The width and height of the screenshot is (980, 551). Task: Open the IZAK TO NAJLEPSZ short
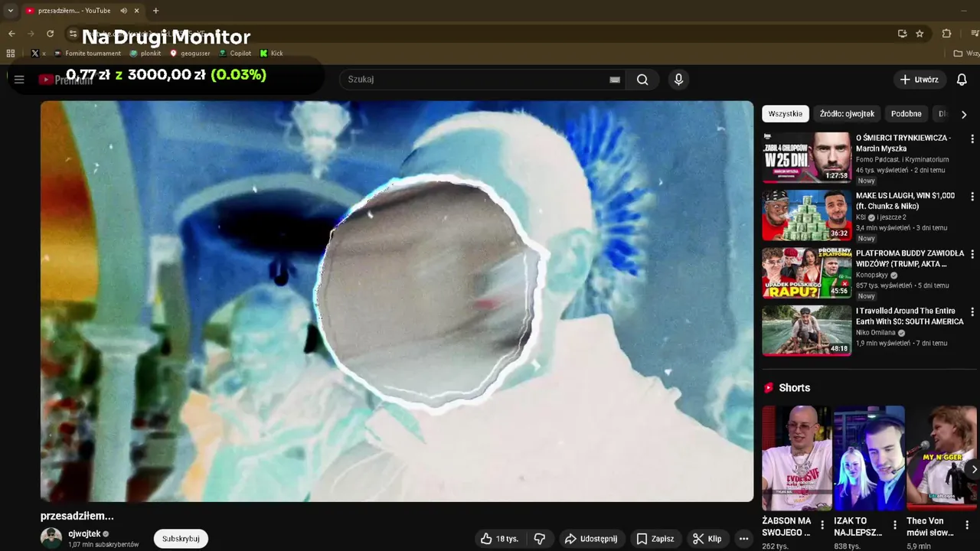point(869,458)
